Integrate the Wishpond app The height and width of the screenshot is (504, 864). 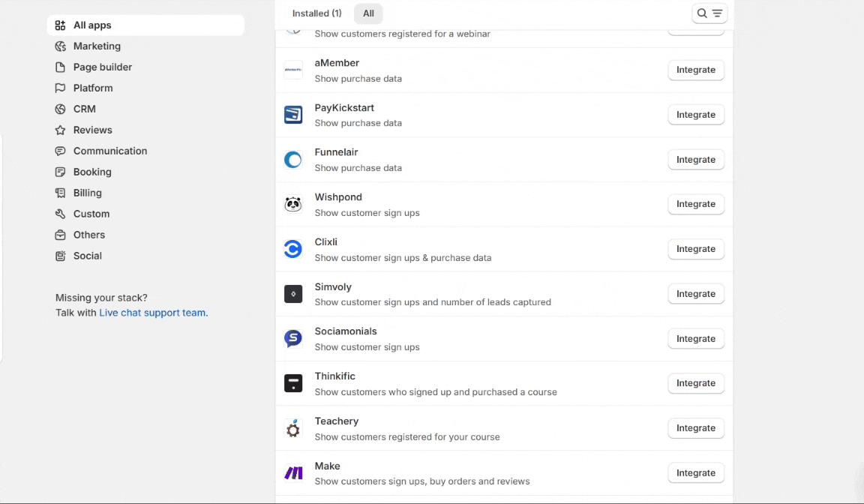pos(696,204)
